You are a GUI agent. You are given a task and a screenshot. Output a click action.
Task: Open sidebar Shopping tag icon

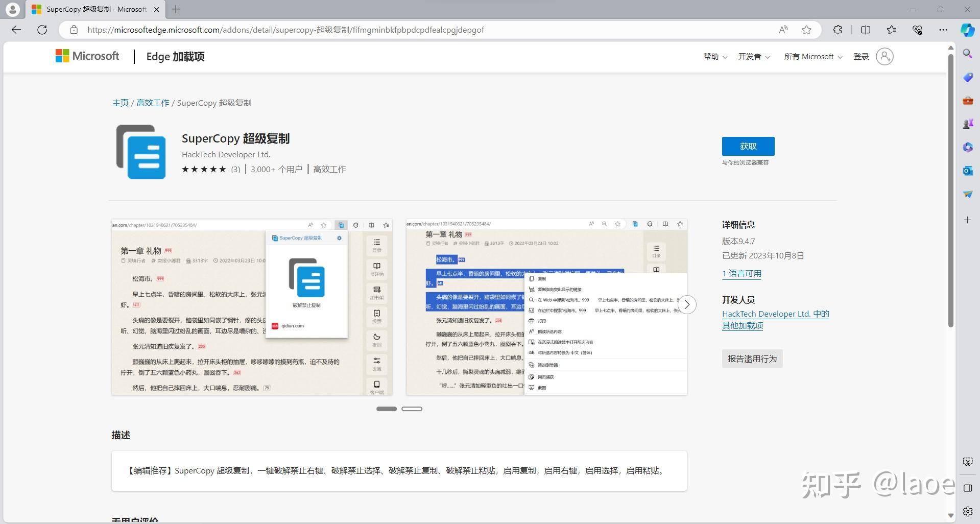[x=968, y=77]
